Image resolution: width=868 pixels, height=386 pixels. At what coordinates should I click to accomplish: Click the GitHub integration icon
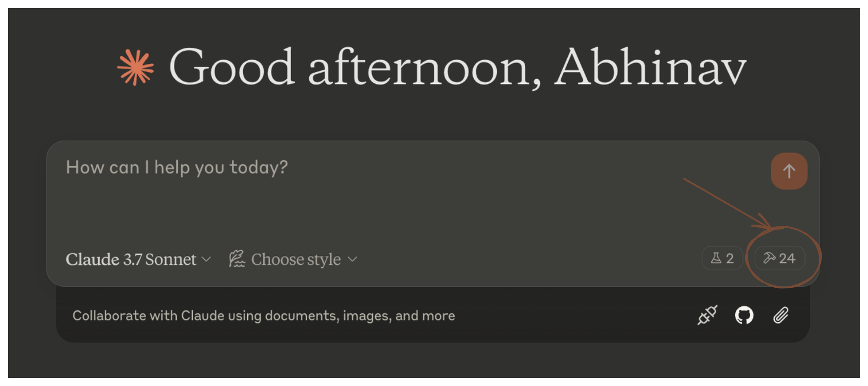pyautogui.click(x=744, y=315)
